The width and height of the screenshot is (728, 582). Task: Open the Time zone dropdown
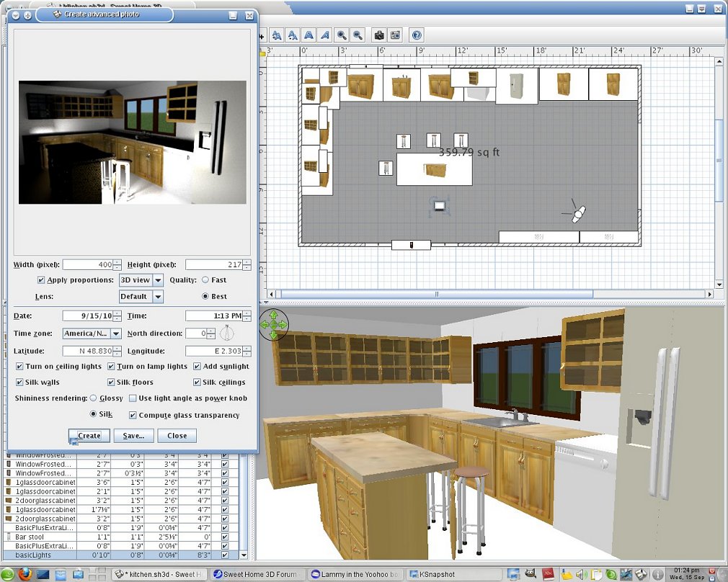[x=116, y=333]
